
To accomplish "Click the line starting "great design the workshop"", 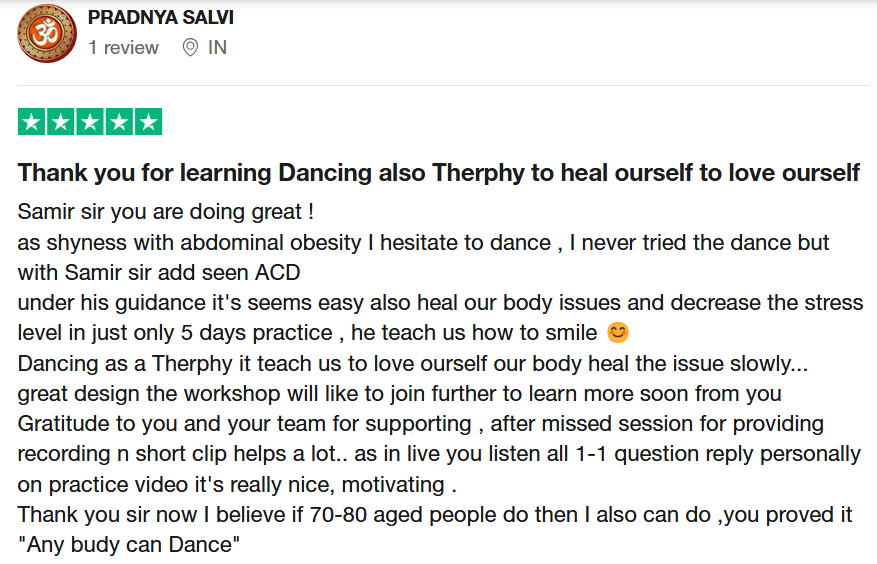I will pyautogui.click(x=400, y=393).
